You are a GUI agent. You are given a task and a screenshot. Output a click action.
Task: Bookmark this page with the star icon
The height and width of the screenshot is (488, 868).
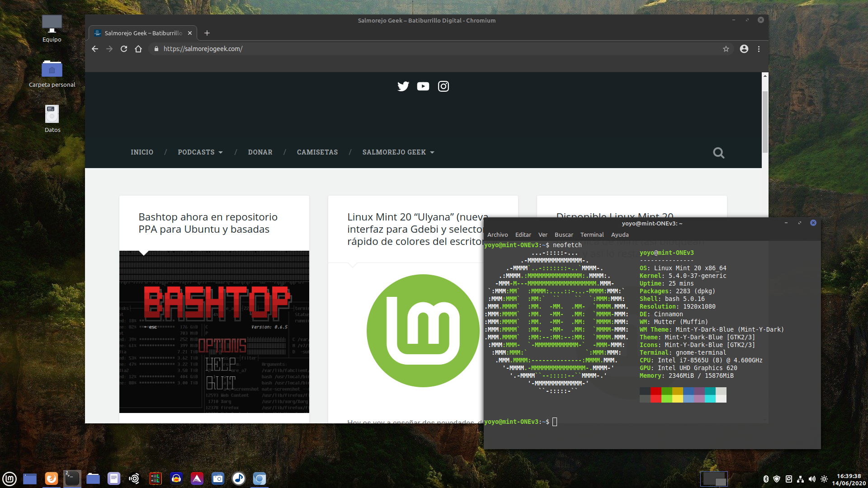(x=726, y=49)
